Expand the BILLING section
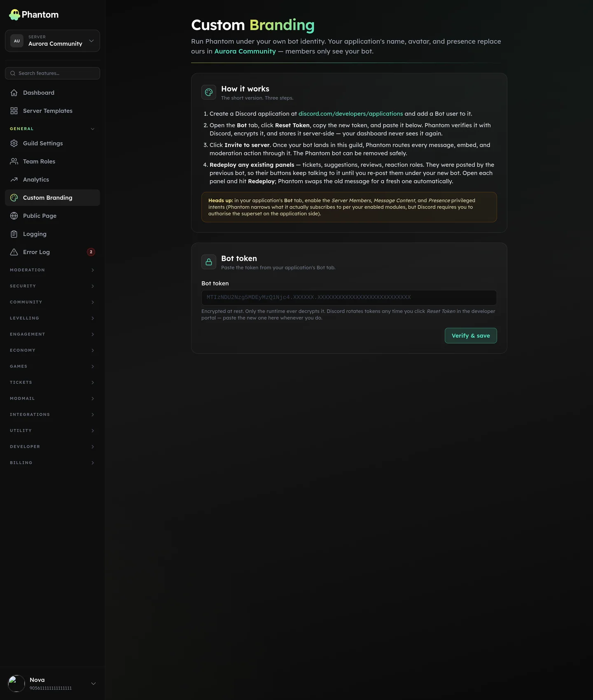 52,463
